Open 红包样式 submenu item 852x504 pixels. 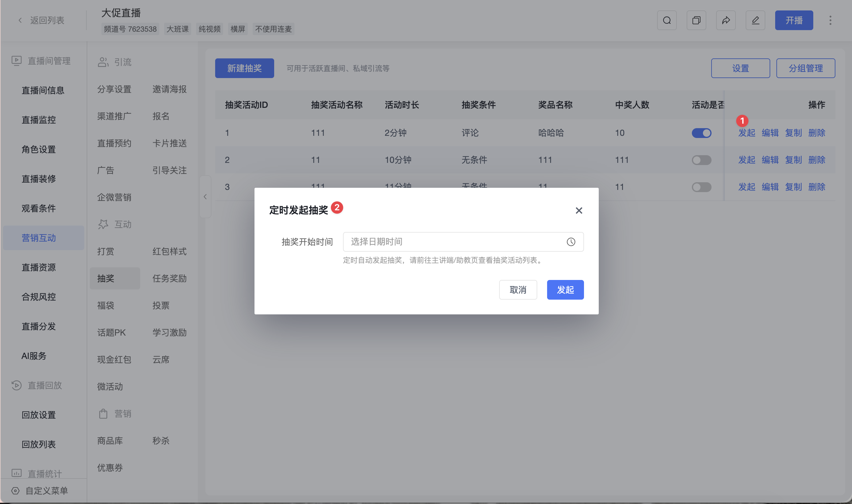pos(169,251)
